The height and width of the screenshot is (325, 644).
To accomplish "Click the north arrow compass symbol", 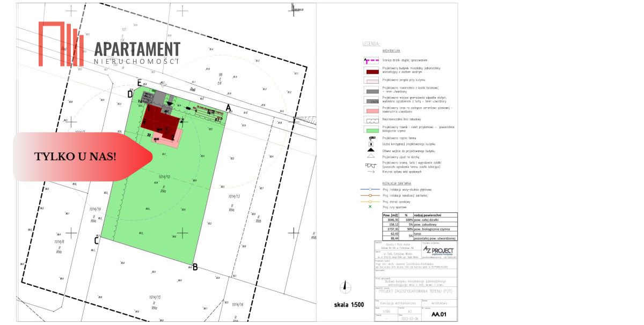I will pos(346,287).
